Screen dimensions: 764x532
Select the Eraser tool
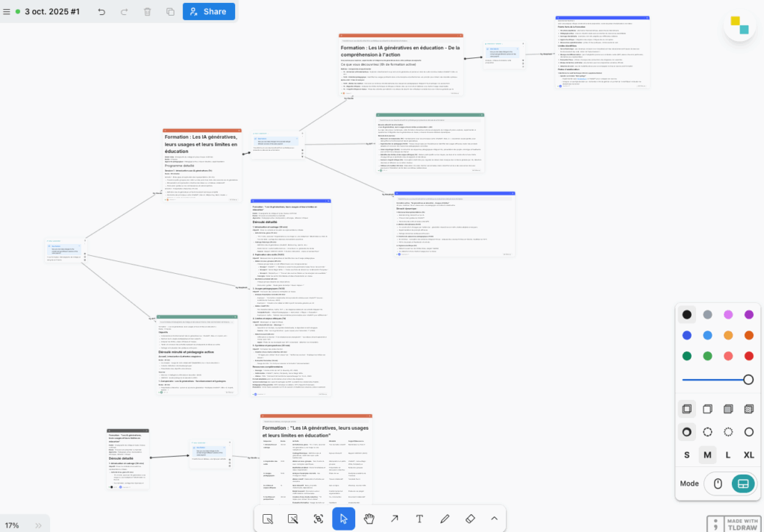pos(470,519)
